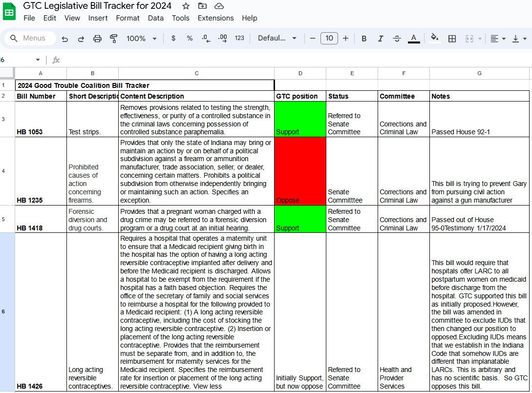Select column G header

point(479,73)
